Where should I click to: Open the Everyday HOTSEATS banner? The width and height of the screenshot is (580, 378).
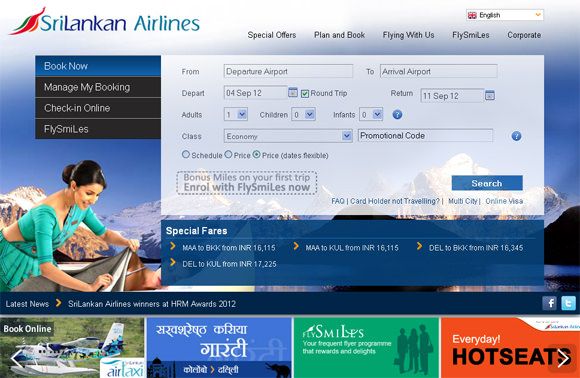click(x=510, y=348)
